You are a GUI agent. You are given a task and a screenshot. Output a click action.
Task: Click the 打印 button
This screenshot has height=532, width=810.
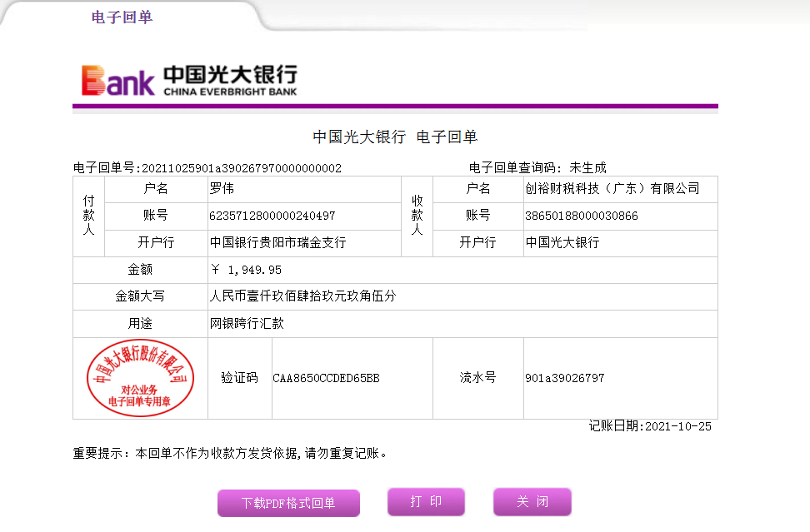click(426, 501)
